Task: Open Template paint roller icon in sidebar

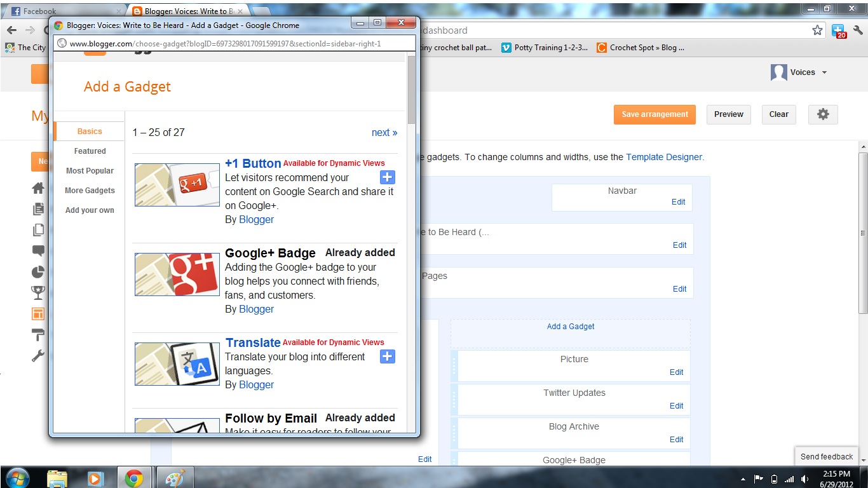Action: point(38,335)
